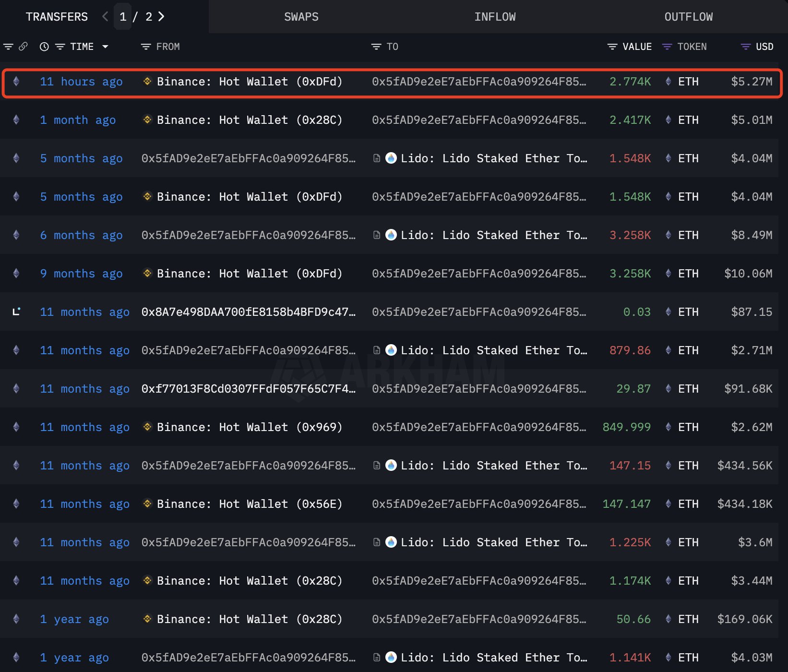Click the leftmost filter icon in header
The image size is (788, 672).
[8, 47]
